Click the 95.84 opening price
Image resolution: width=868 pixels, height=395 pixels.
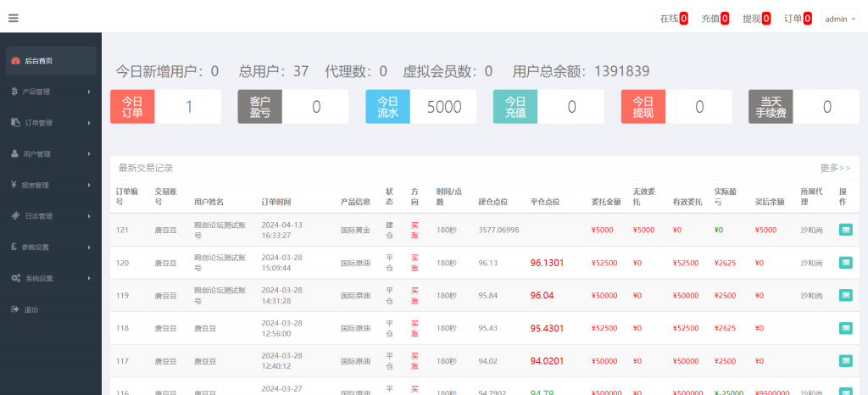tap(487, 296)
